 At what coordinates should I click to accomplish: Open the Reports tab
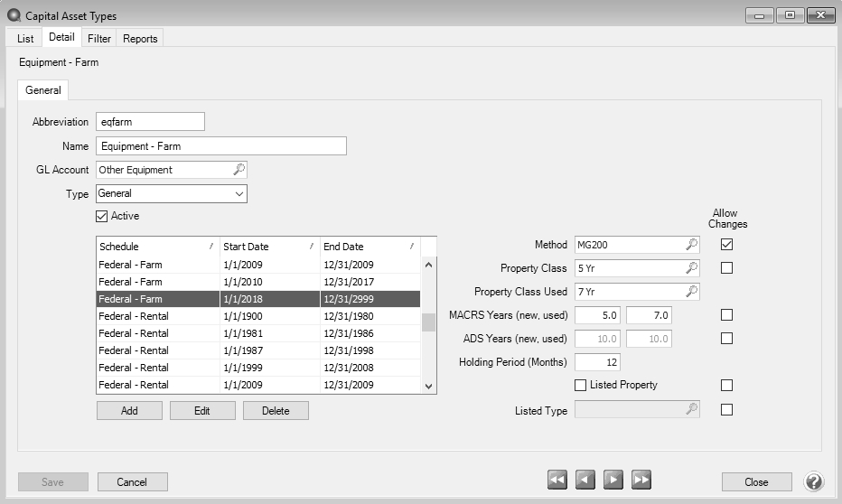click(140, 39)
